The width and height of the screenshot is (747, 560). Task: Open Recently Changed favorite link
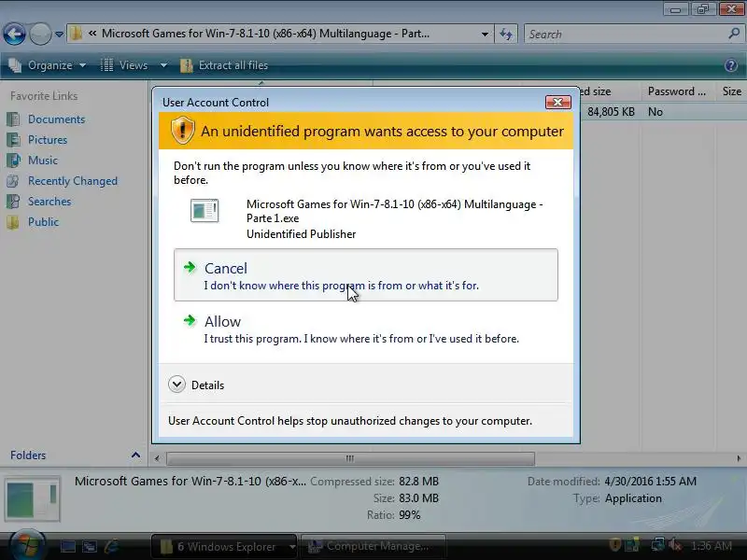[73, 180]
